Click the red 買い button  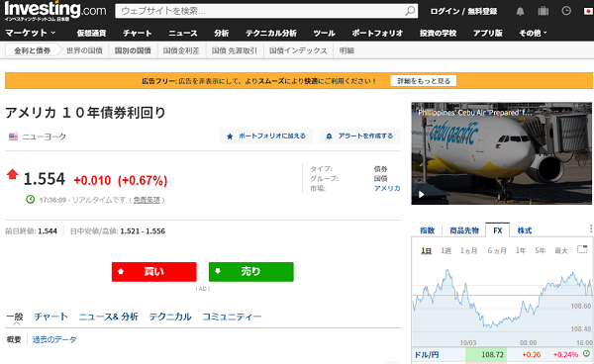(153, 272)
